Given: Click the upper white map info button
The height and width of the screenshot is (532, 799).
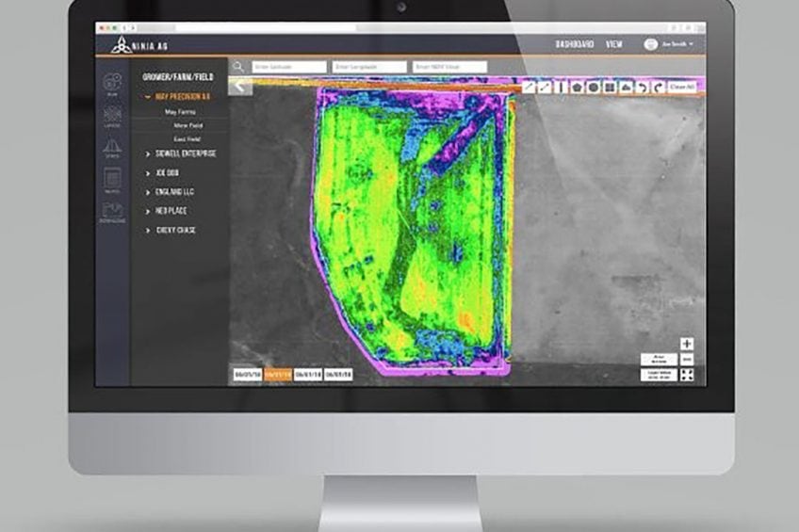Looking at the screenshot, I should coord(659,360).
